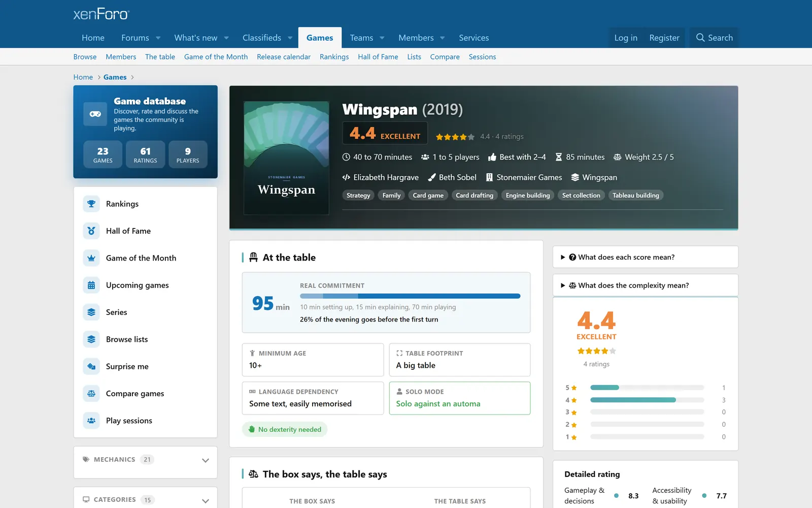Screen dimensions: 812x508
Task: Open the Games breadcrumb link
Action: pyautogui.click(x=115, y=77)
